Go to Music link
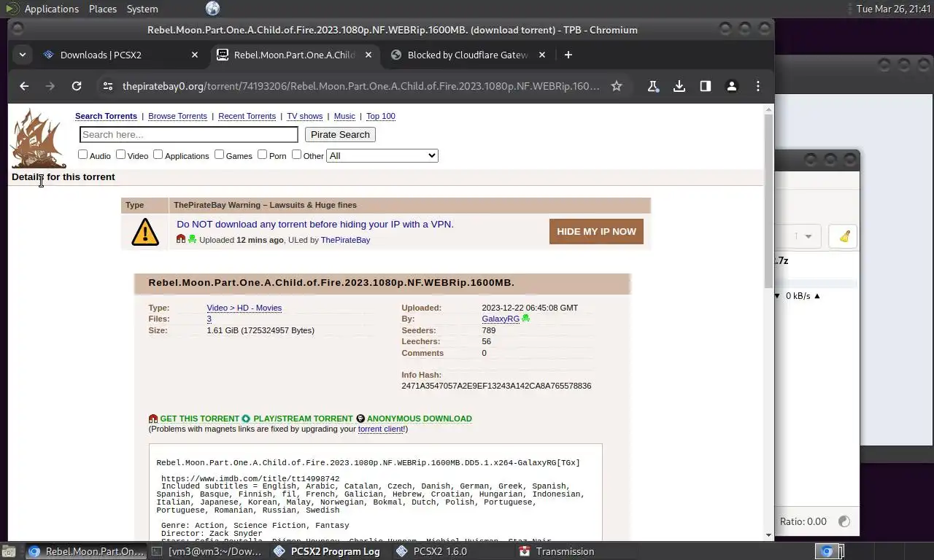Image resolution: width=934 pixels, height=560 pixels. click(344, 116)
